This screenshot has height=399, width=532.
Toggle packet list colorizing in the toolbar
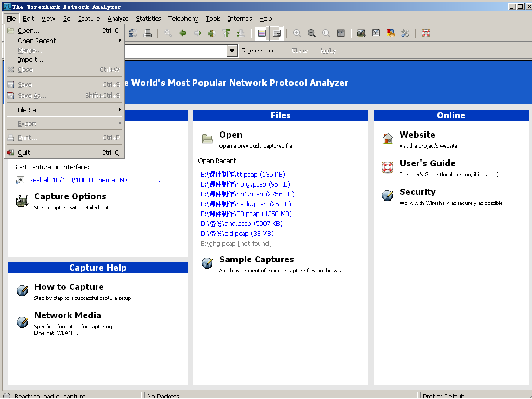[262, 33]
